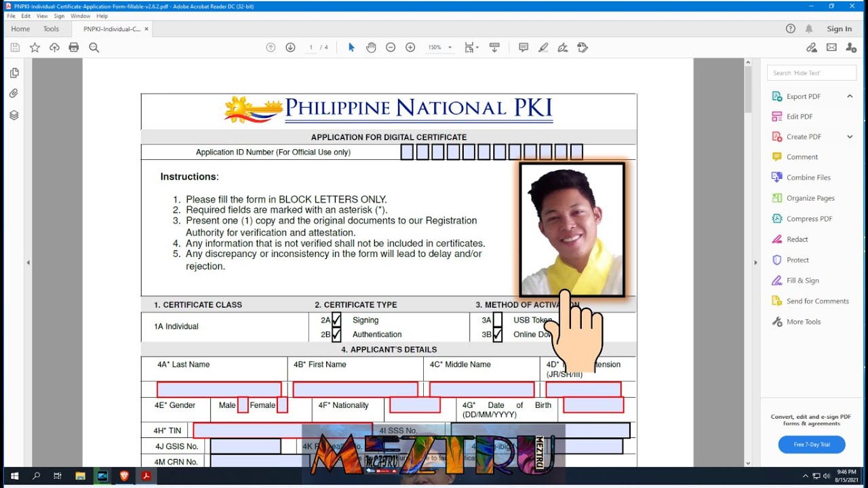
Task: Share a link to this file
Action: pyautogui.click(x=812, y=47)
